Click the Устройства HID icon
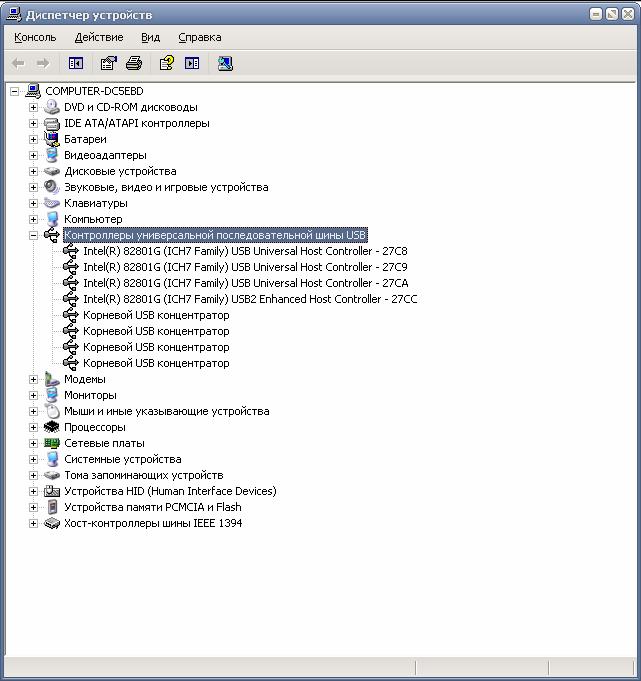Image resolution: width=641 pixels, height=681 pixels. (52, 491)
